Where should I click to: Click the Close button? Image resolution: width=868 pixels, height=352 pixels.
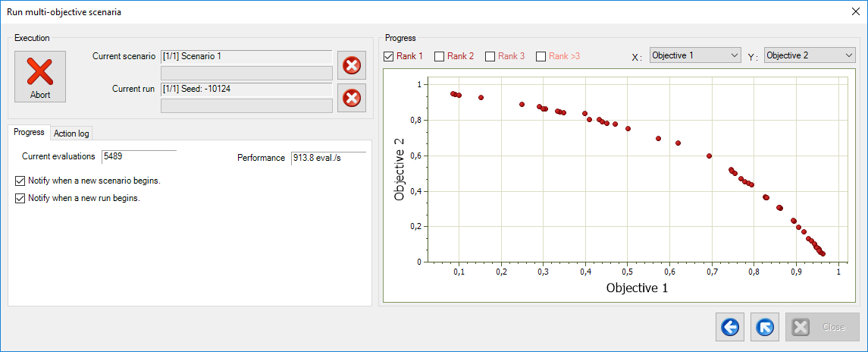(x=823, y=327)
